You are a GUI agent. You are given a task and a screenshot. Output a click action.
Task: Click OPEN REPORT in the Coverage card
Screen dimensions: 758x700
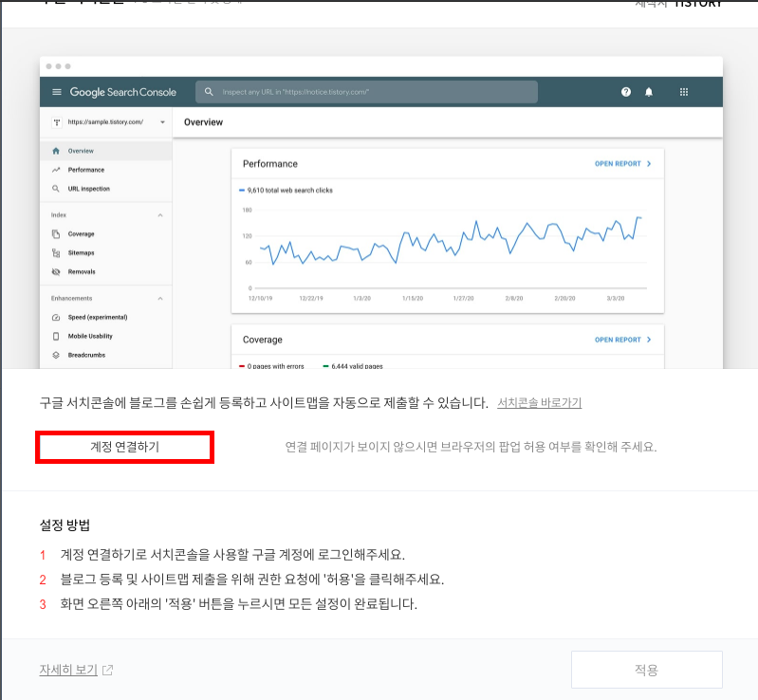[622, 340]
